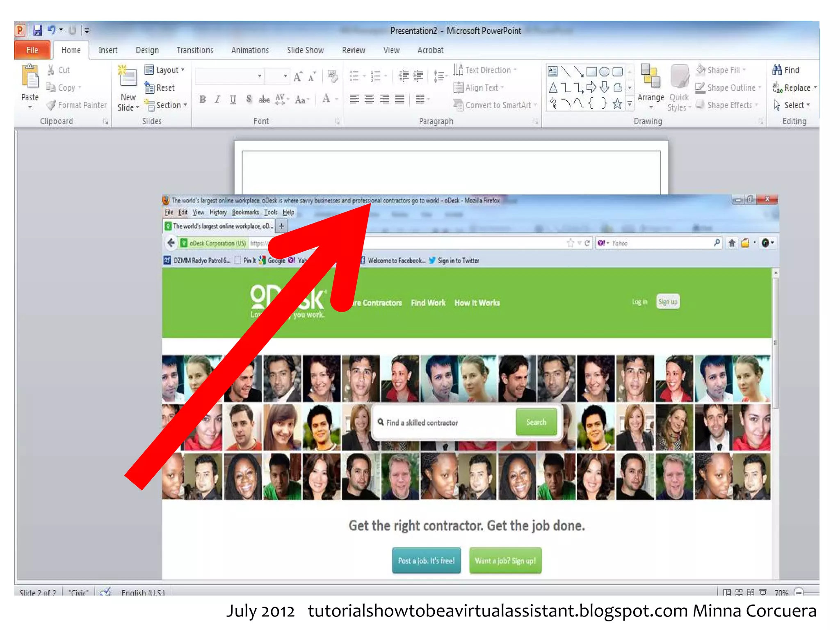
Task: Click the Find binoculars icon
Action: tap(777, 70)
